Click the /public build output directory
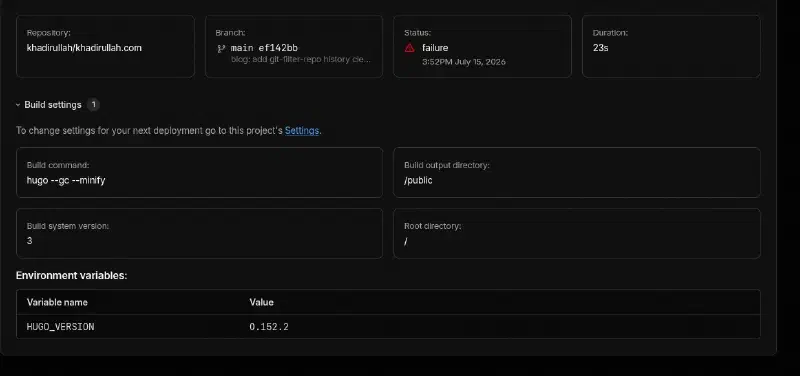The width and height of the screenshot is (800, 376). (x=418, y=181)
